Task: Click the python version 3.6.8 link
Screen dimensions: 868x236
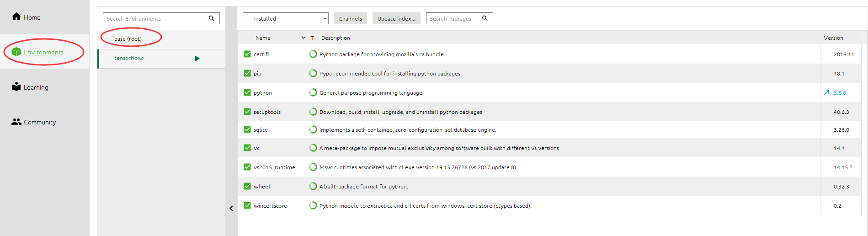Action: [840, 93]
